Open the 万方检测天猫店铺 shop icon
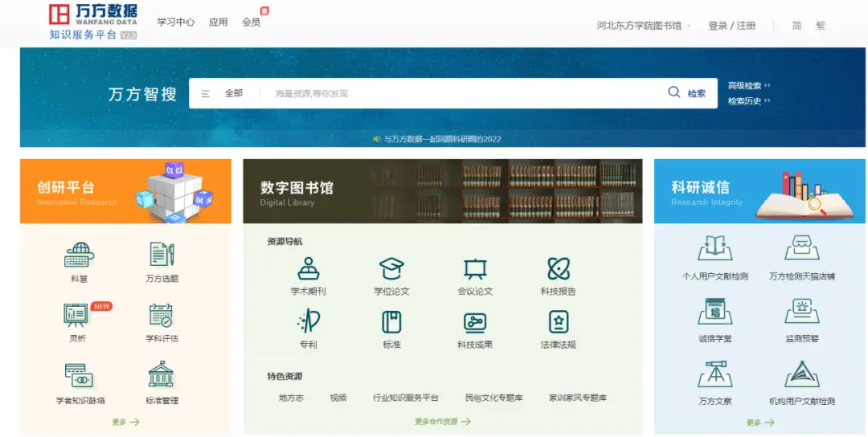This screenshot has width=868, height=437. point(802,247)
